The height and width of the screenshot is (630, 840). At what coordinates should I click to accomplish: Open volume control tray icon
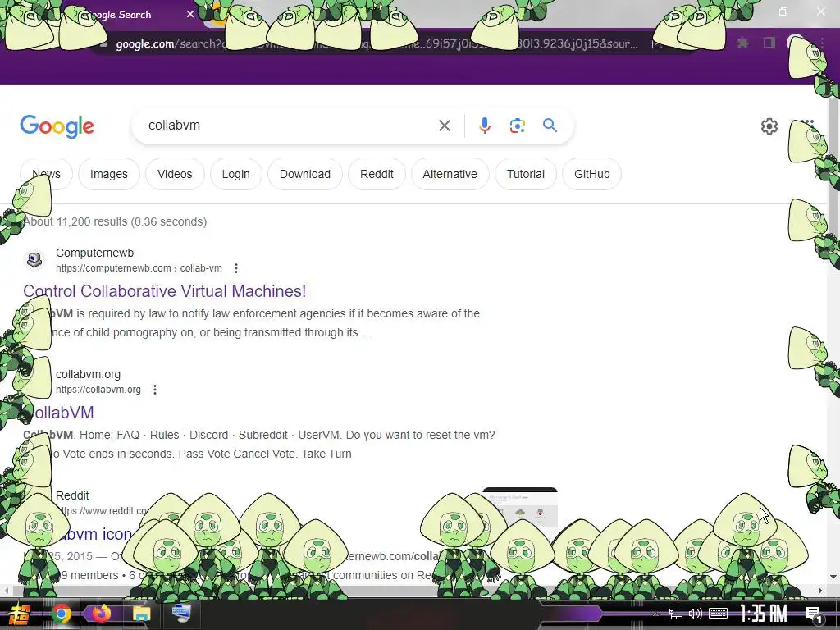(x=696, y=614)
